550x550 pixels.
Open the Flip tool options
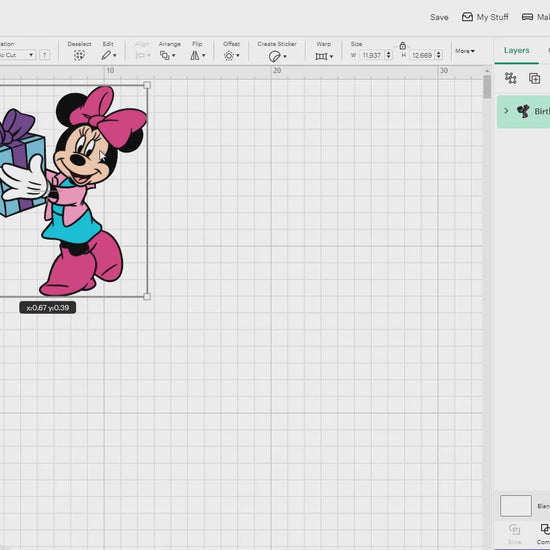click(x=197, y=55)
